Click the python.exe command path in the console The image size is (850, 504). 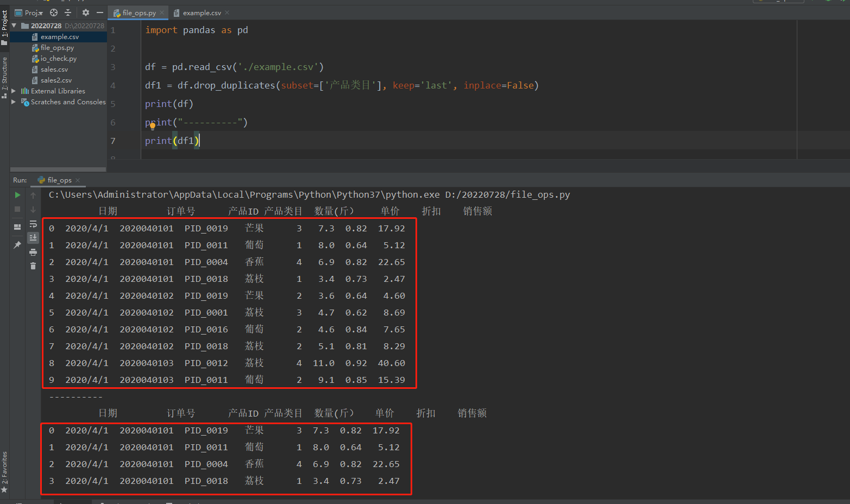pos(244,194)
